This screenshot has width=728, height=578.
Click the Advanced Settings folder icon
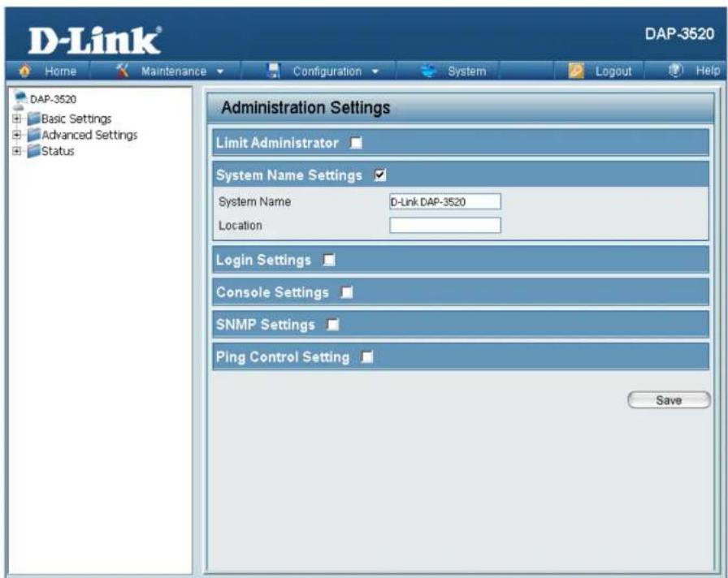tap(34, 135)
